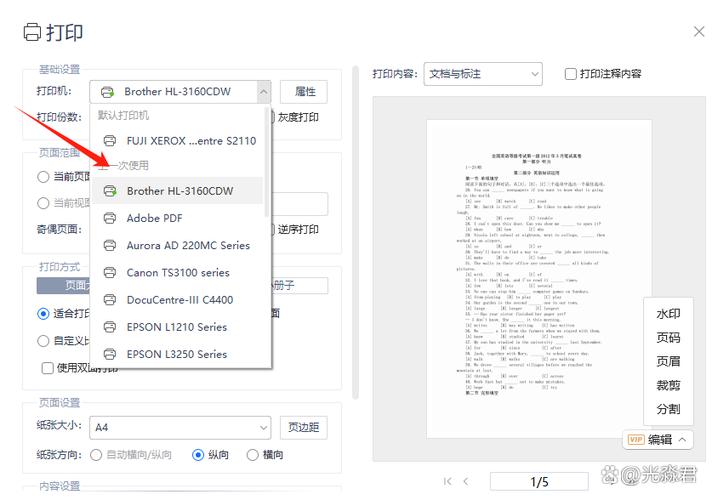Click the VIP badge on edit button
This screenshot has width=712, height=500.
click(x=636, y=440)
